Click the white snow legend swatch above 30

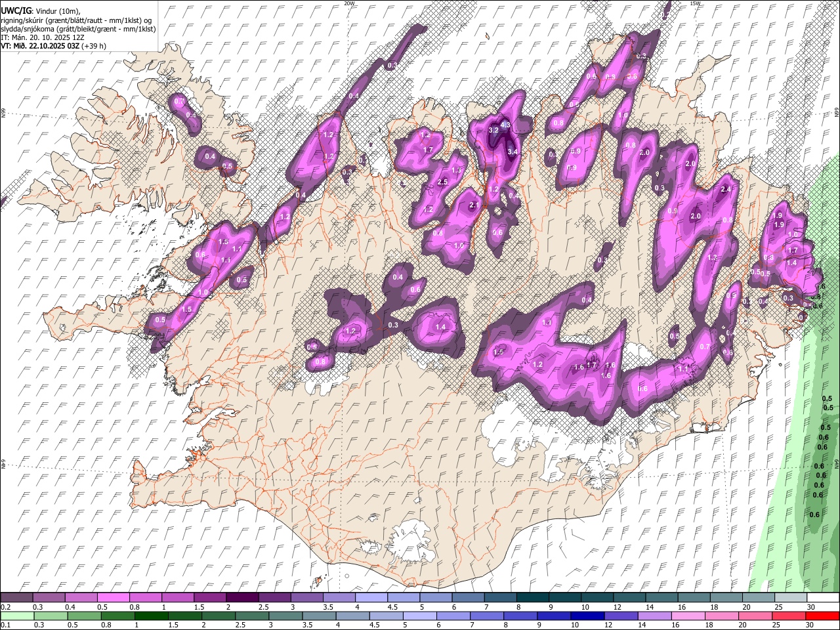click(x=823, y=598)
